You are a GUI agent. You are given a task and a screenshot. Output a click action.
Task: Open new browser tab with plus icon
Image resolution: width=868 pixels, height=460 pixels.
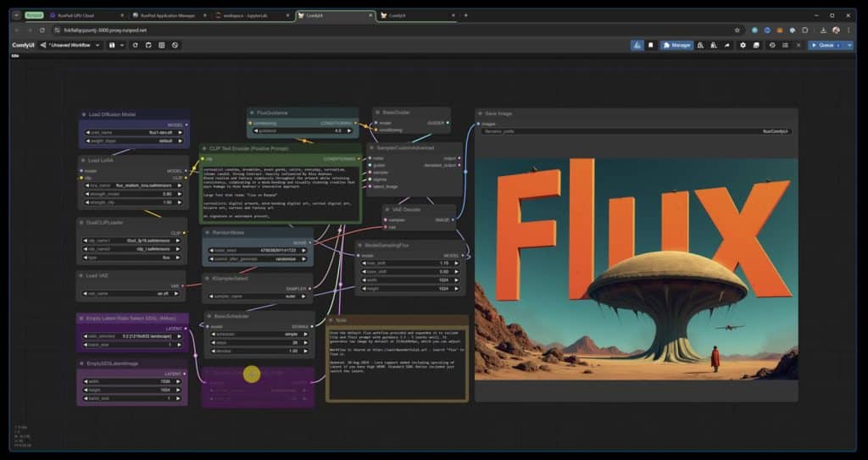[465, 15]
